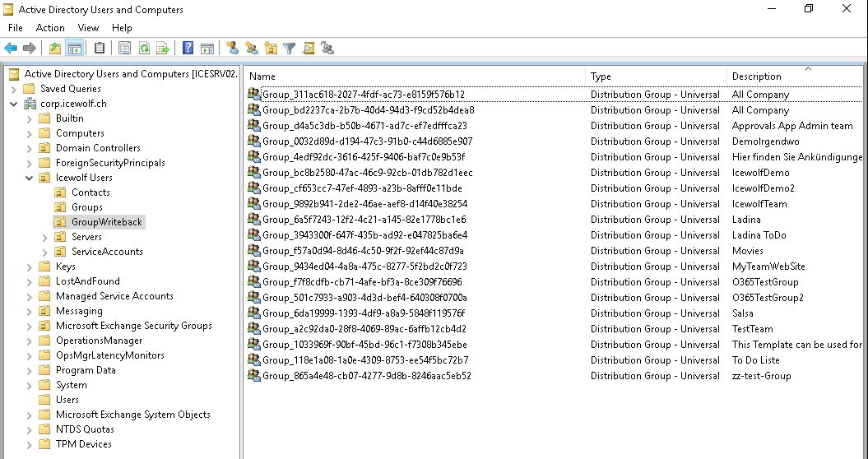Click group icon of zz-test-Group row
868x459 pixels.
tap(254, 375)
